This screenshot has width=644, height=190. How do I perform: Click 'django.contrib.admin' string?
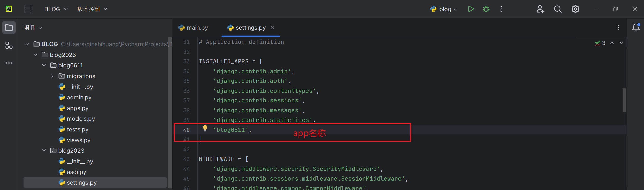pos(252,71)
